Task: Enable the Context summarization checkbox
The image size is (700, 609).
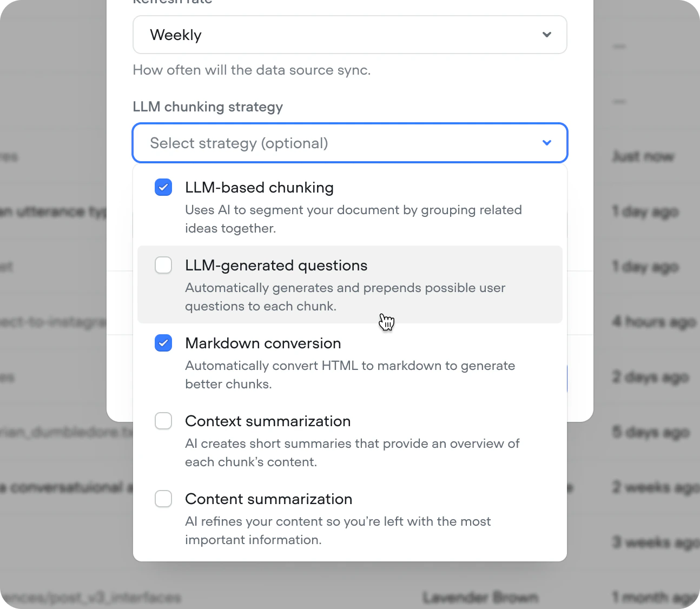Action: 163,421
